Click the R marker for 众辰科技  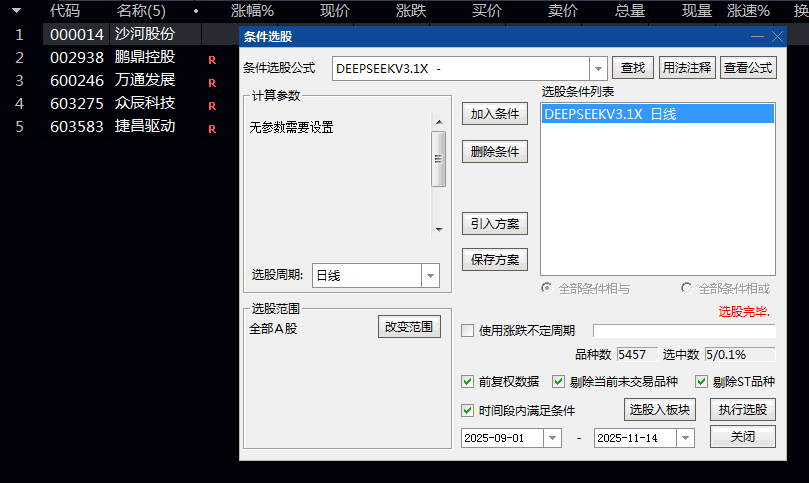pyautogui.click(x=212, y=106)
